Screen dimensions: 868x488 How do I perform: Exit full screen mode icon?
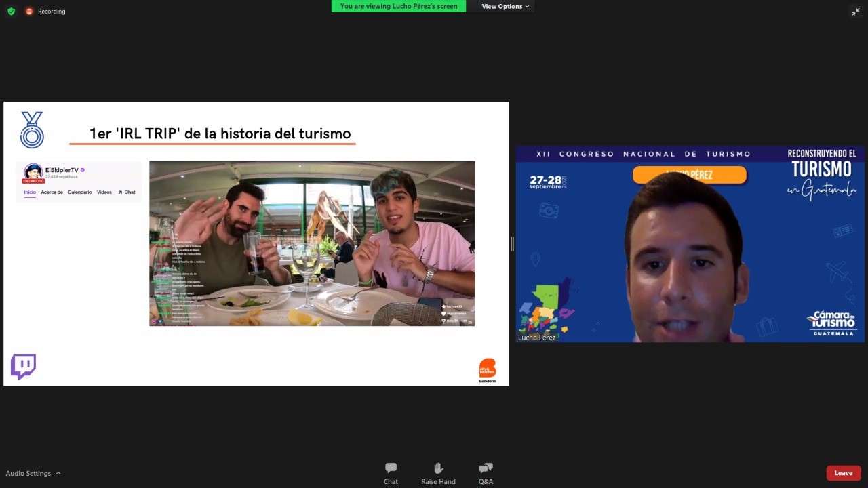point(855,11)
